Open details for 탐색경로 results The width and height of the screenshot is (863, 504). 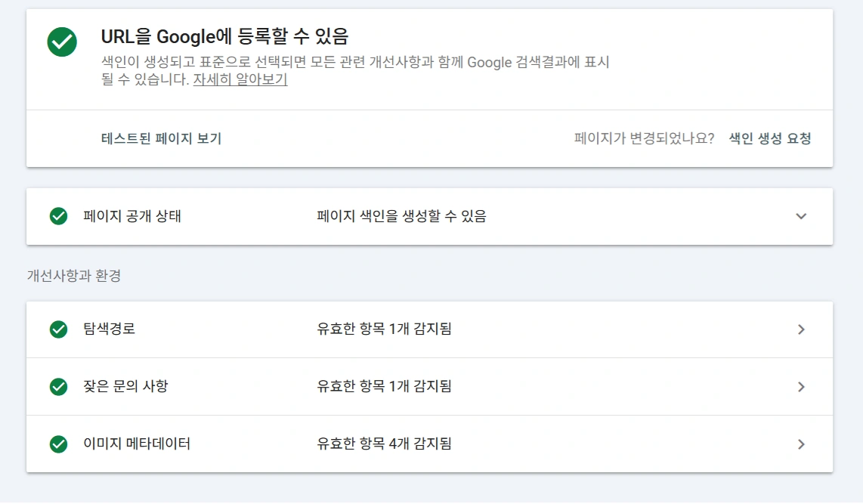tap(801, 329)
